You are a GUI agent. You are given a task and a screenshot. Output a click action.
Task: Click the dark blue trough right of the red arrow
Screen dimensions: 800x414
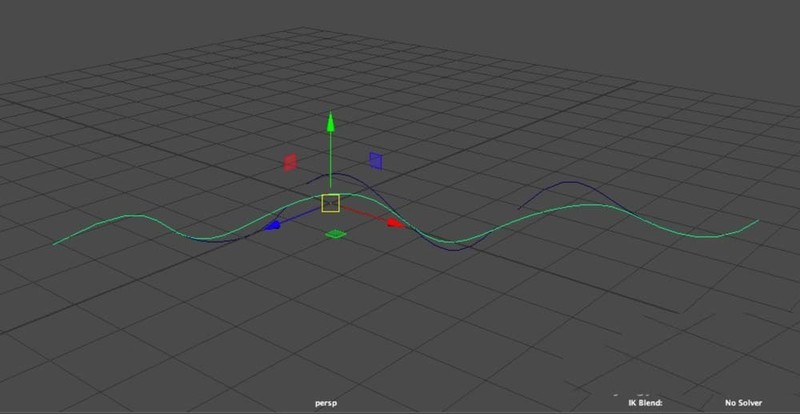(455, 249)
